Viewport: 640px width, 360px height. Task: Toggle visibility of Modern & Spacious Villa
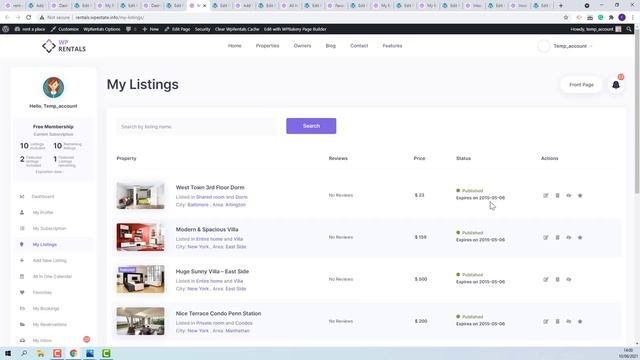pos(569,238)
